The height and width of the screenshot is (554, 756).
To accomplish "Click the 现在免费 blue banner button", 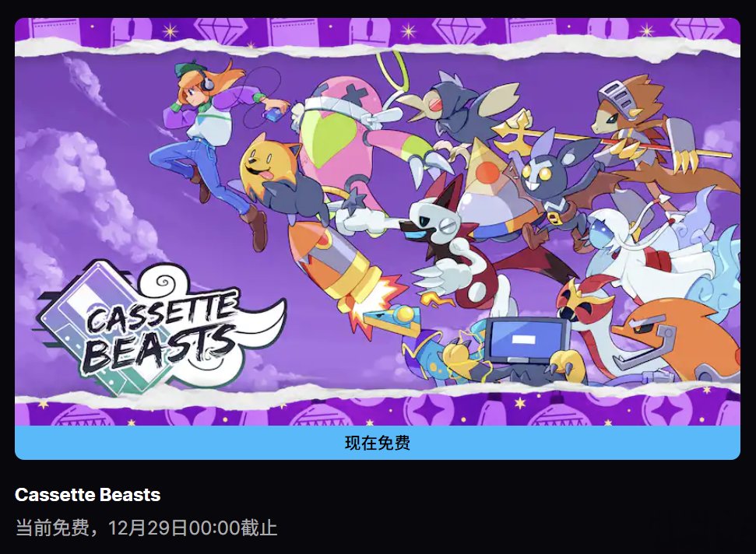I will (378, 442).
